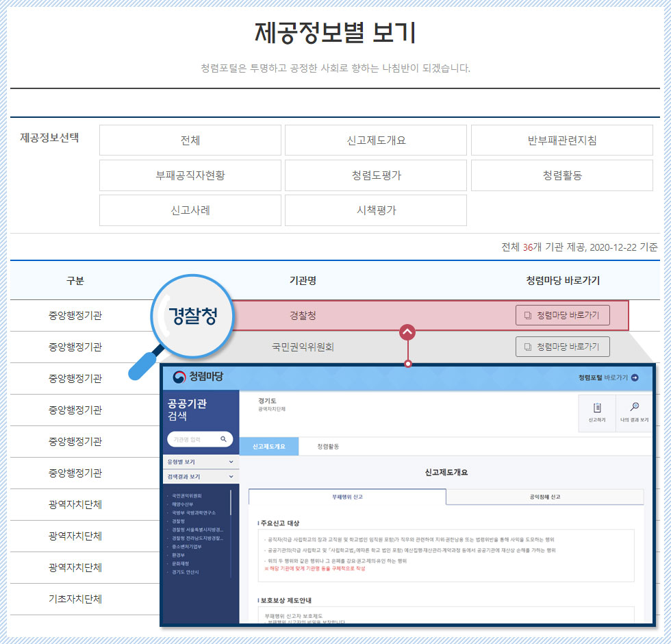Choose the 시책평가 filter

click(x=376, y=210)
